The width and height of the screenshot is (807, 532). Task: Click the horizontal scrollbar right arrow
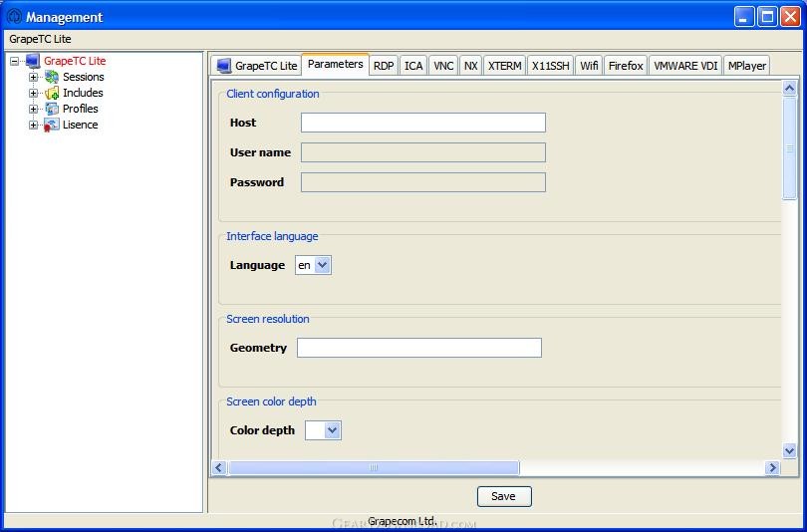[x=772, y=467]
